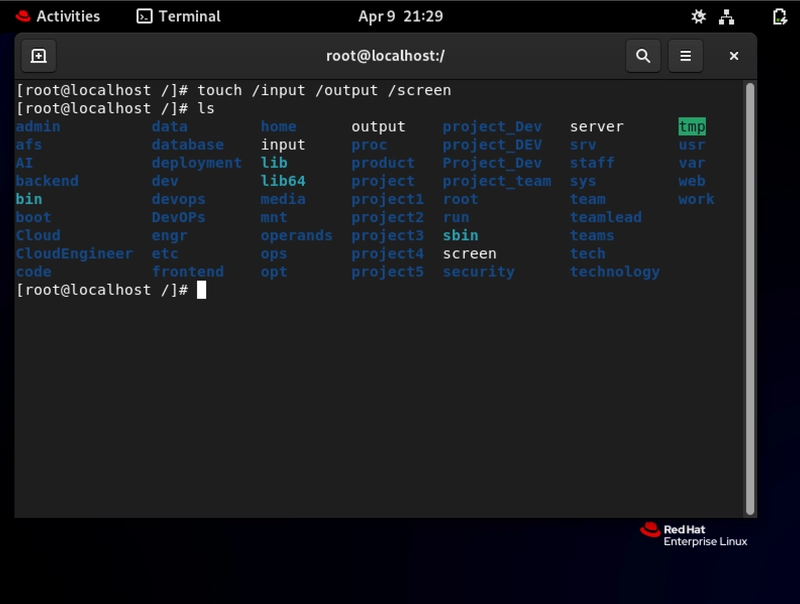Open the clock showing Apr 9 21:29
This screenshot has height=604, width=800.
pos(401,16)
